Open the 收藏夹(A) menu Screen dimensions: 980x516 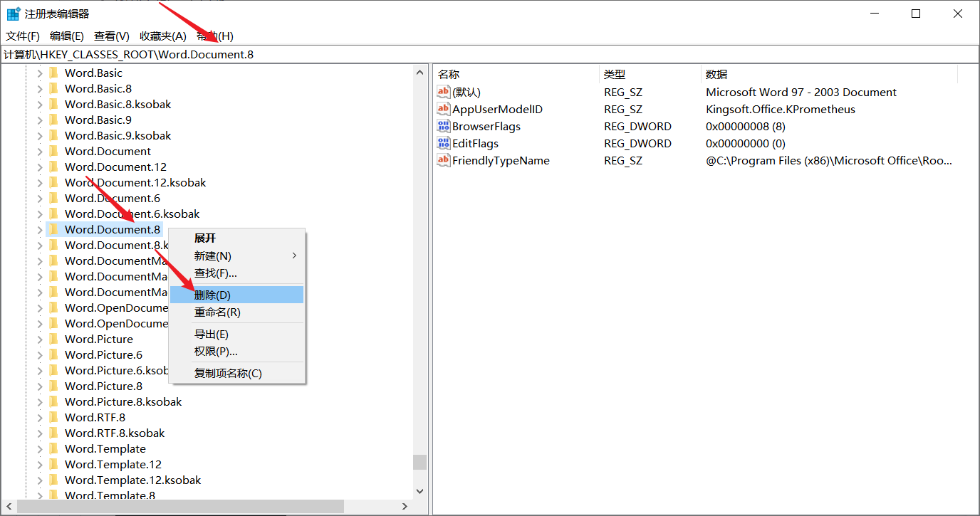(163, 36)
